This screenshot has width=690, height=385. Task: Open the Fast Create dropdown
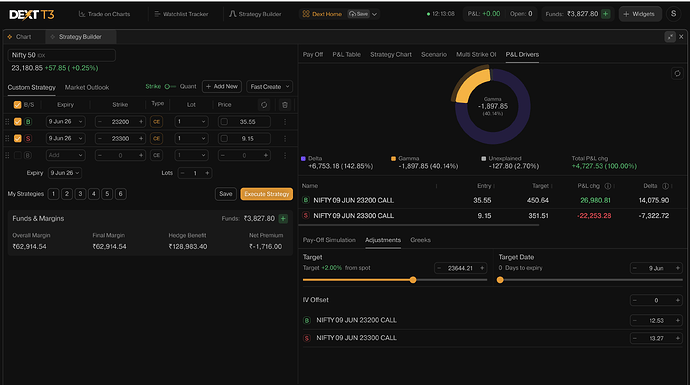[x=269, y=87]
